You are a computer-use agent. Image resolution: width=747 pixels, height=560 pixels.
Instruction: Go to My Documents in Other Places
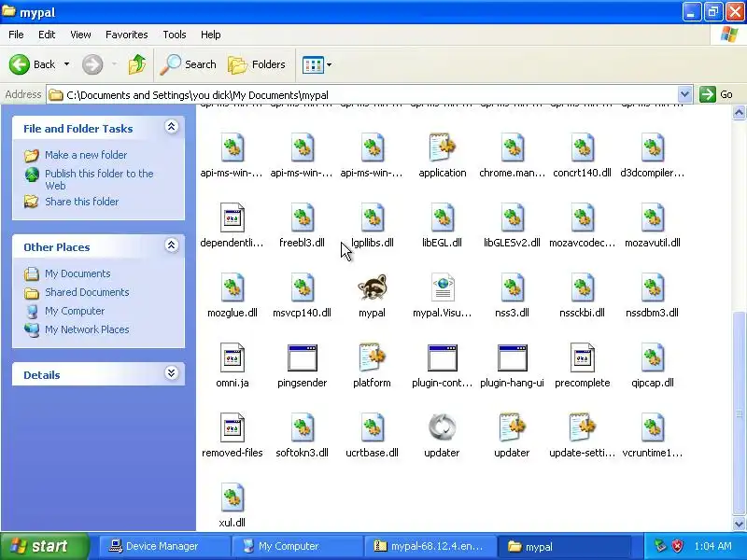(x=78, y=273)
